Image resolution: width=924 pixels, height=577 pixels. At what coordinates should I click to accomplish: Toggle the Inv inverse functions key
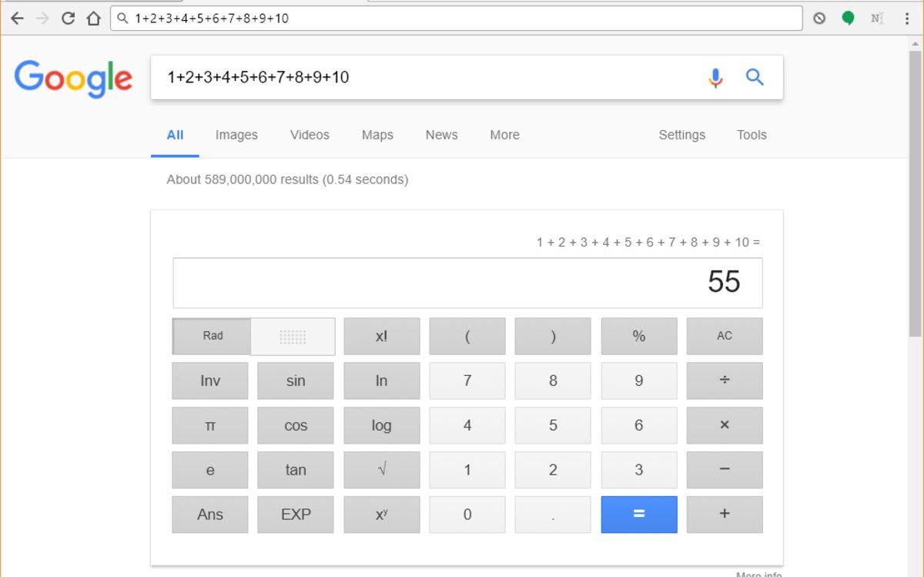click(x=210, y=381)
